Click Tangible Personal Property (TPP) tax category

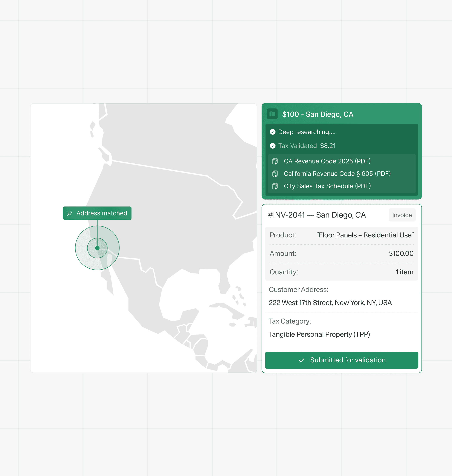319,334
